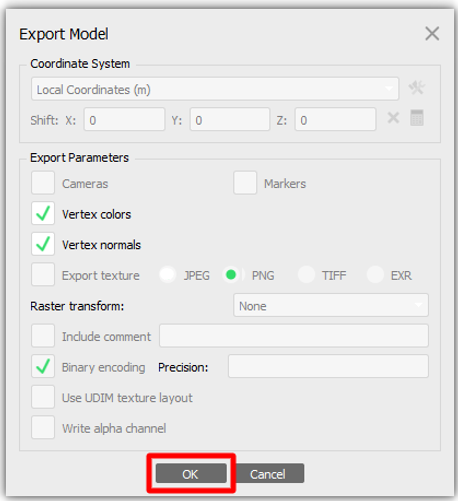Enable Use UDIM texture layout

pyautogui.click(x=43, y=397)
